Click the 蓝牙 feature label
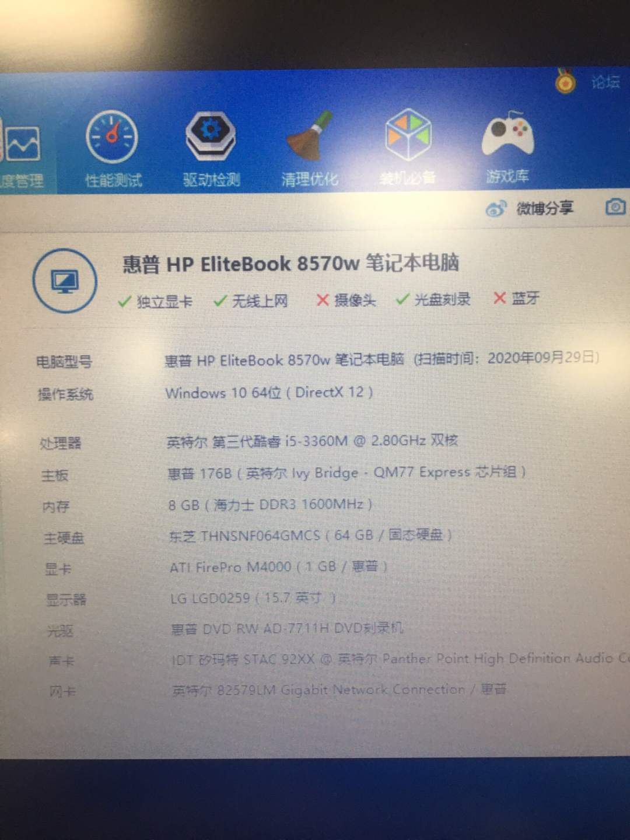 (x=526, y=298)
